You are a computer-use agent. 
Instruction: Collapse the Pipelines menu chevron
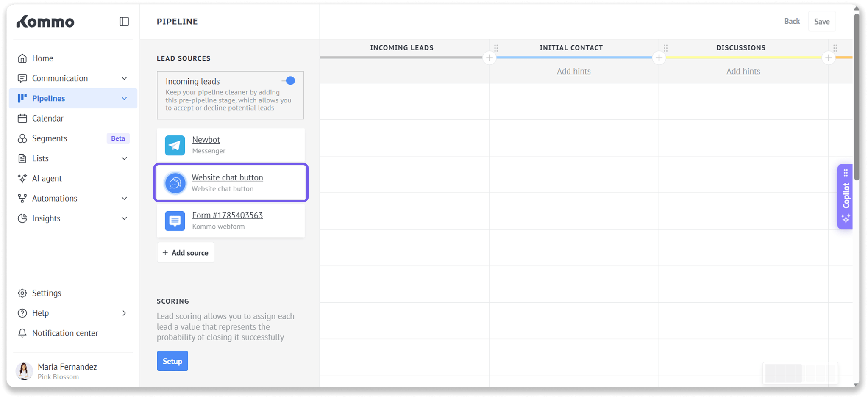point(124,98)
